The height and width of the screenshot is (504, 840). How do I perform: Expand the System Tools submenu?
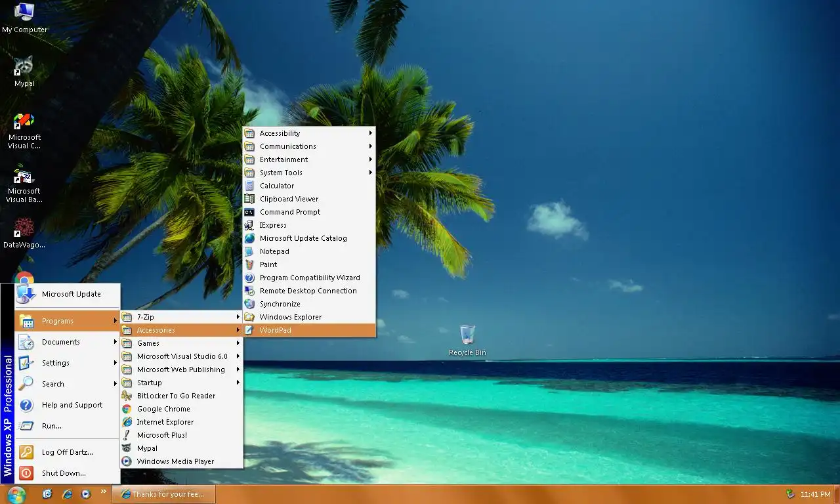coord(309,173)
